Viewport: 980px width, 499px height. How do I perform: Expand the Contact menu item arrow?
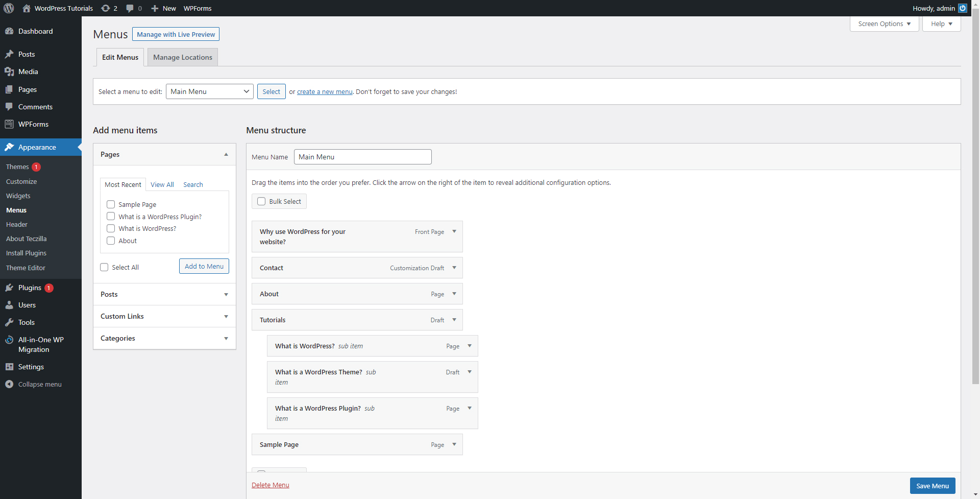point(454,268)
